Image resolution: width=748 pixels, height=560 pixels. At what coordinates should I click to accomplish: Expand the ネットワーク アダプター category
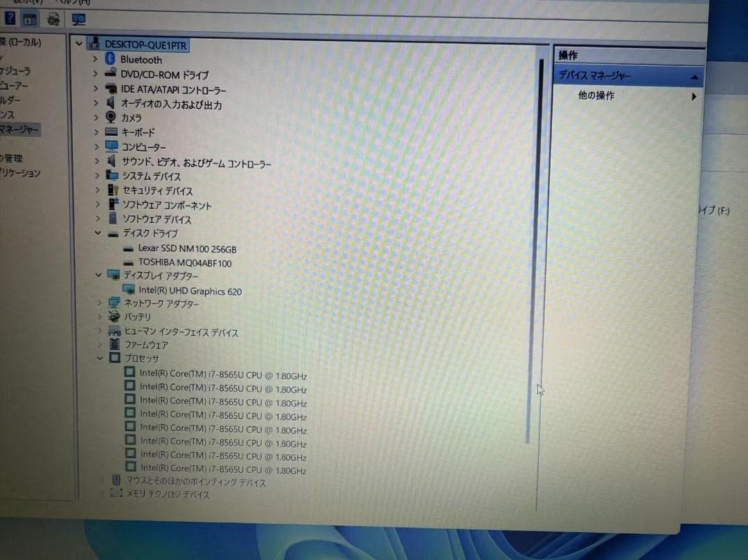pos(99,302)
